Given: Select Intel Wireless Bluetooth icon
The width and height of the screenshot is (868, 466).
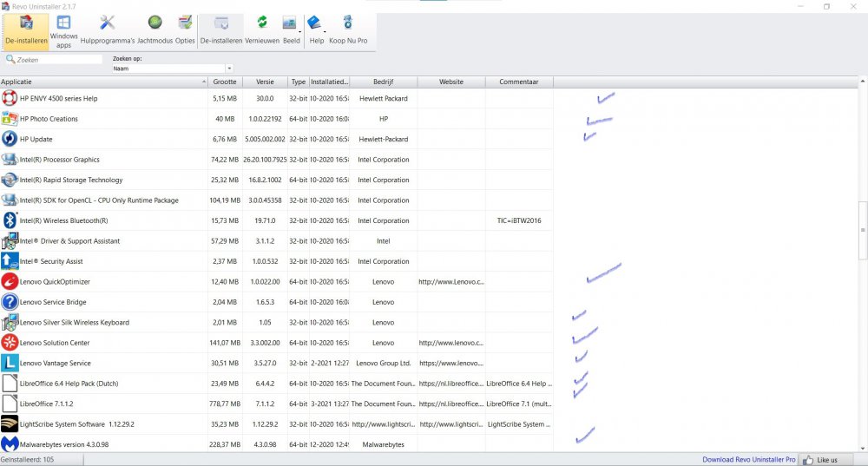Looking at the screenshot, I should pyautogui.click(x=10, y=220).
